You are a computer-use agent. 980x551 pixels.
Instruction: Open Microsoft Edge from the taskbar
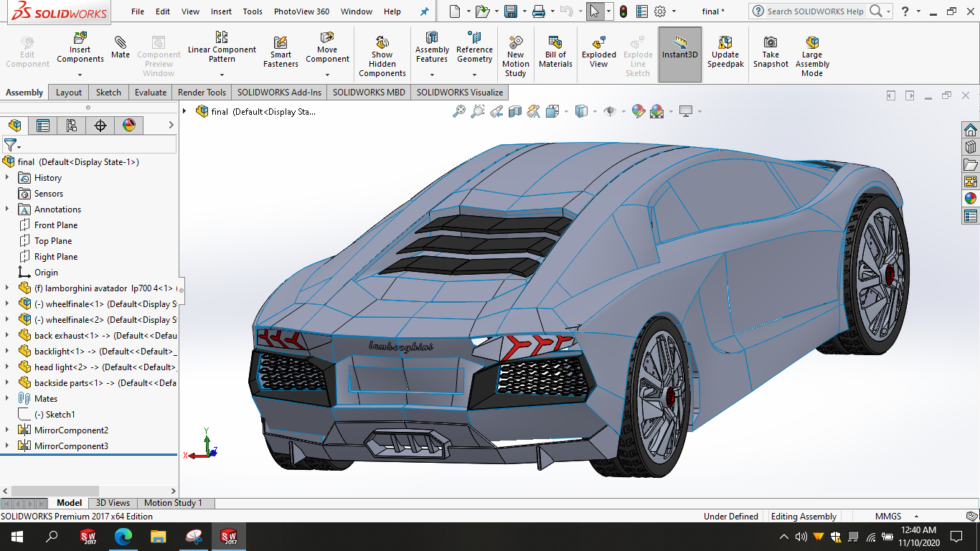(123, 536)
